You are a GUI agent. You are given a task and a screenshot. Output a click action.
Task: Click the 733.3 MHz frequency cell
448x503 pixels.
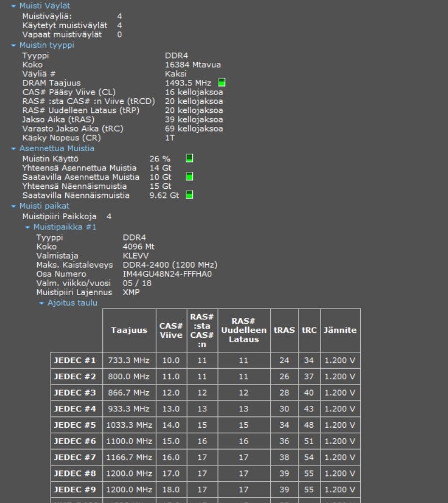(x=129, y=361)
